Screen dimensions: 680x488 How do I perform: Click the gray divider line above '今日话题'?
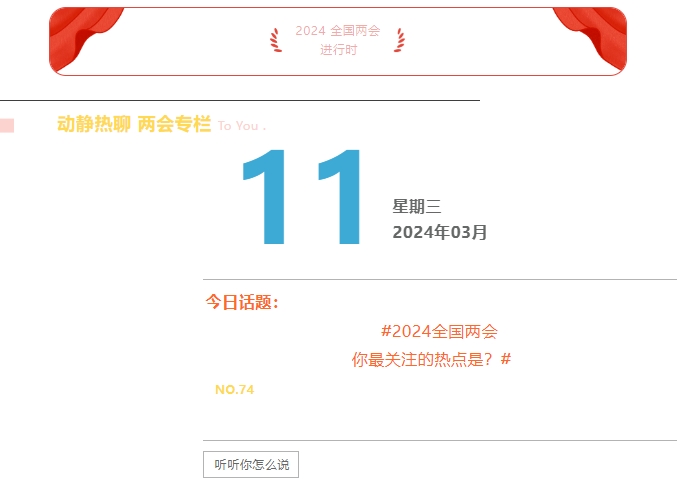click(439, 279)
